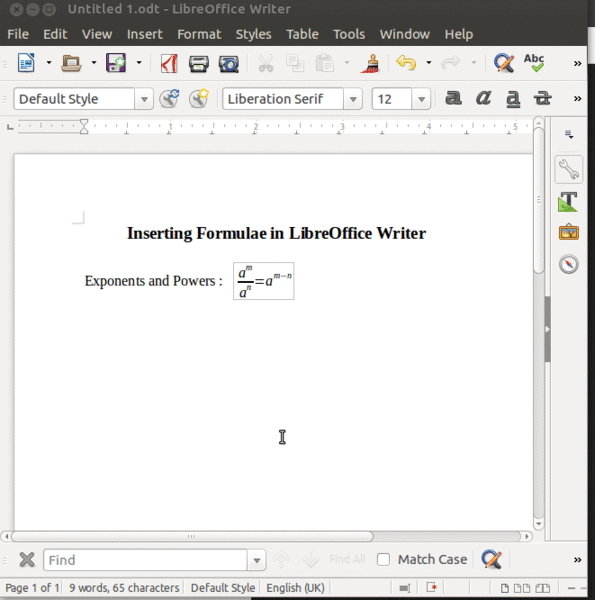This screenshot has height=600, width=595.
Task: Toggle selection mode in status bar
Action: (404, 588)
